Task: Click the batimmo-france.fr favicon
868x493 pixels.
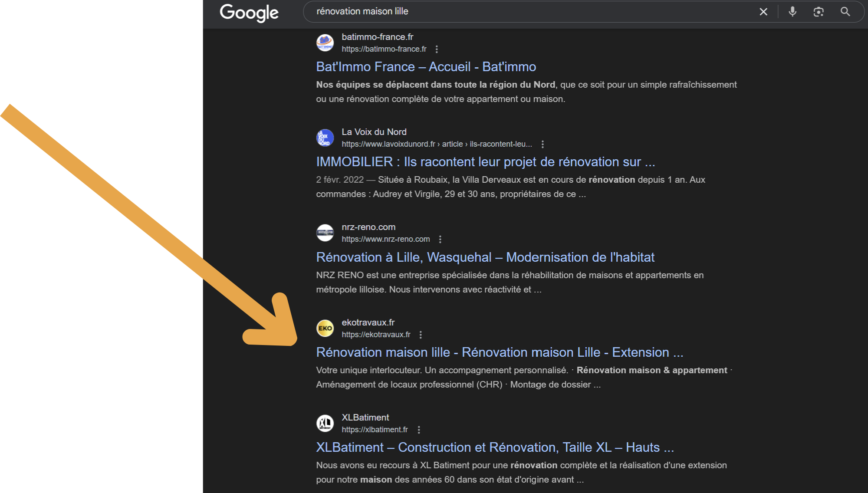Action: [325, 43]
